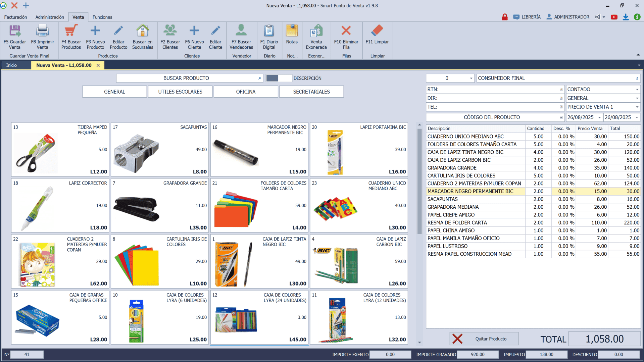The height and width of the screenshot is (362, 644).
Task: Click product grid scroll-down arrow
Action: click(419, 343)
